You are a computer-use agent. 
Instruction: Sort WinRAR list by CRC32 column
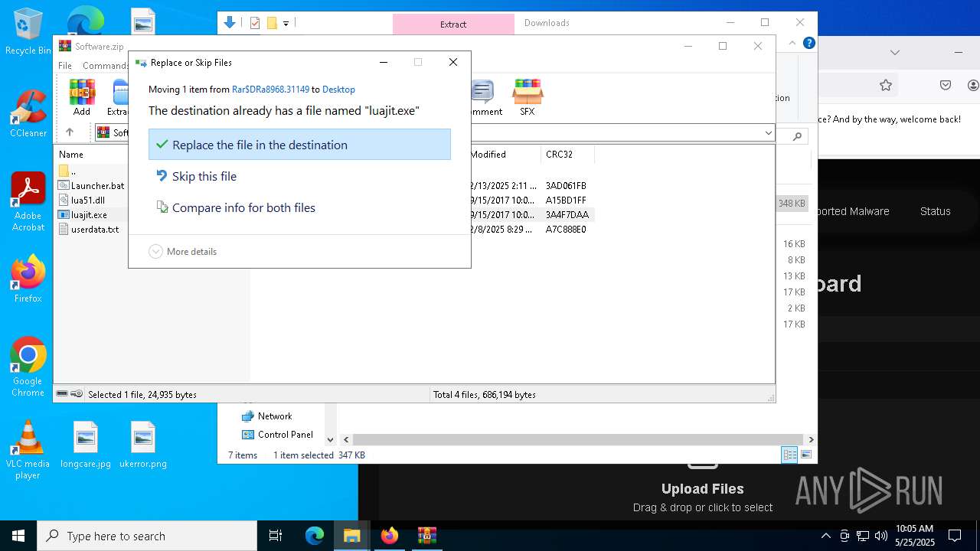(559, 155)
